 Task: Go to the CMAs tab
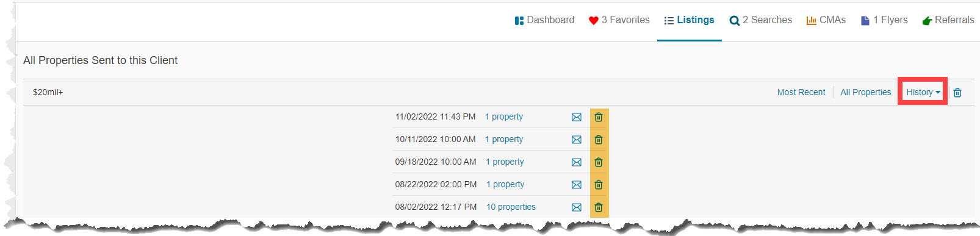pos(826,20)
